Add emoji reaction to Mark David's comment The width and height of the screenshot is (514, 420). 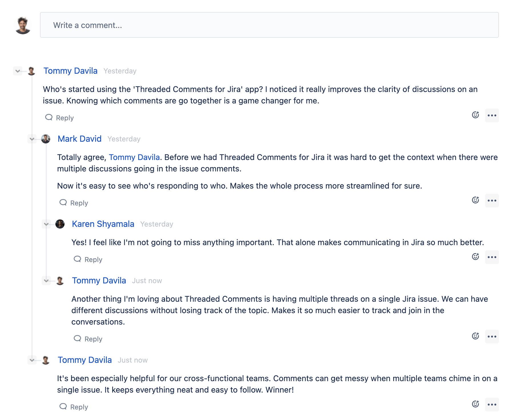click(x=475, y=200)
